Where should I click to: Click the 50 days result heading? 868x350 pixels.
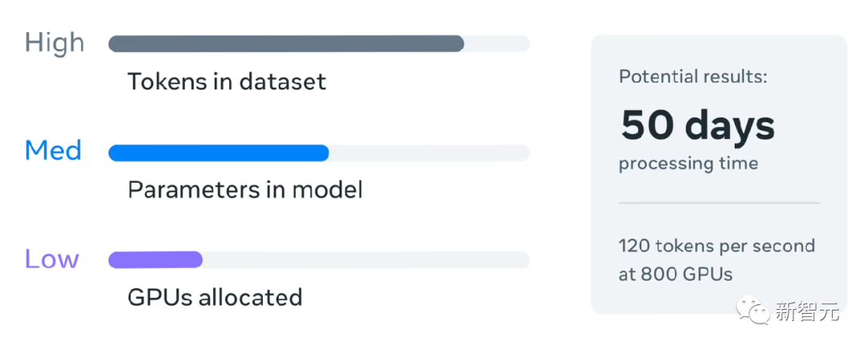[x=698, y=126]
